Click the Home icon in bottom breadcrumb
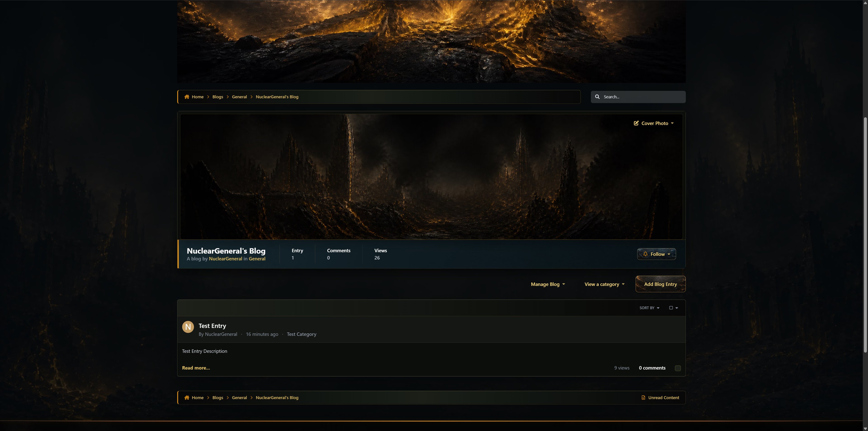 (x=187, y=398)
